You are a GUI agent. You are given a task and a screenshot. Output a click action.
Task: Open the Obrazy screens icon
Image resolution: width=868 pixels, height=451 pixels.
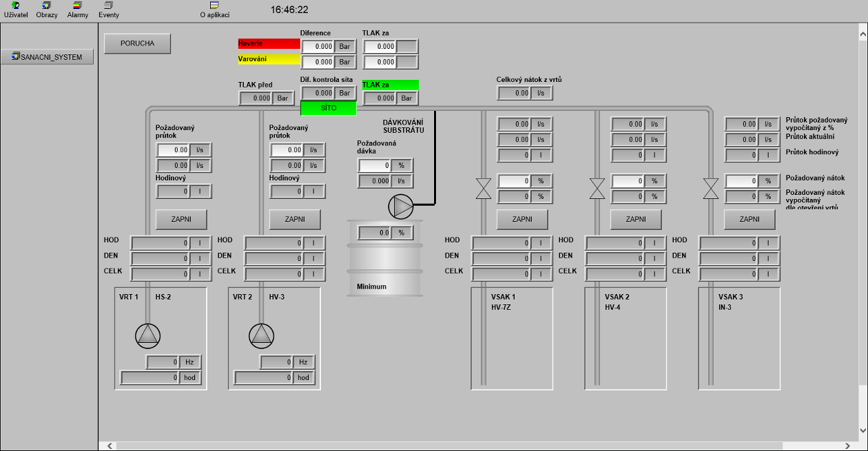[x=47, y=10]
